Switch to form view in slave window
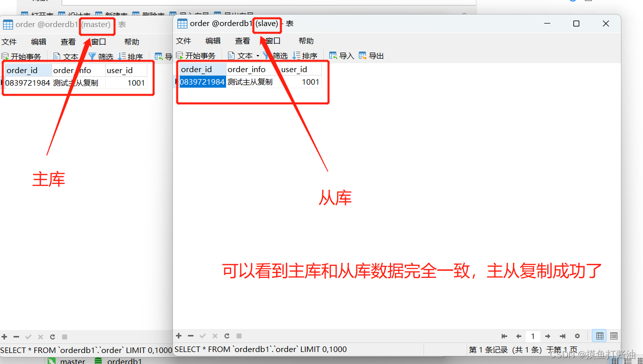Image resolution: width=643 pixels, height=364 pixels. click(614, 336)
